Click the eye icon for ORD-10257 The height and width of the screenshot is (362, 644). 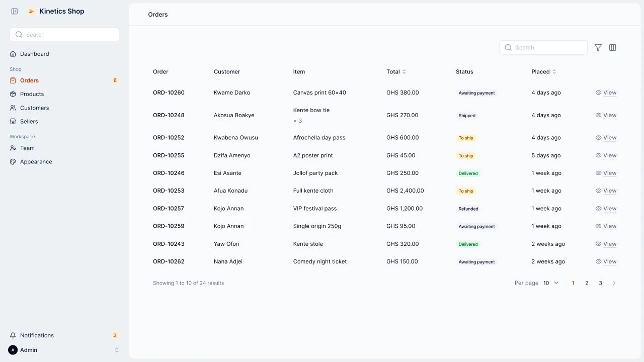(x=598, y=208)
